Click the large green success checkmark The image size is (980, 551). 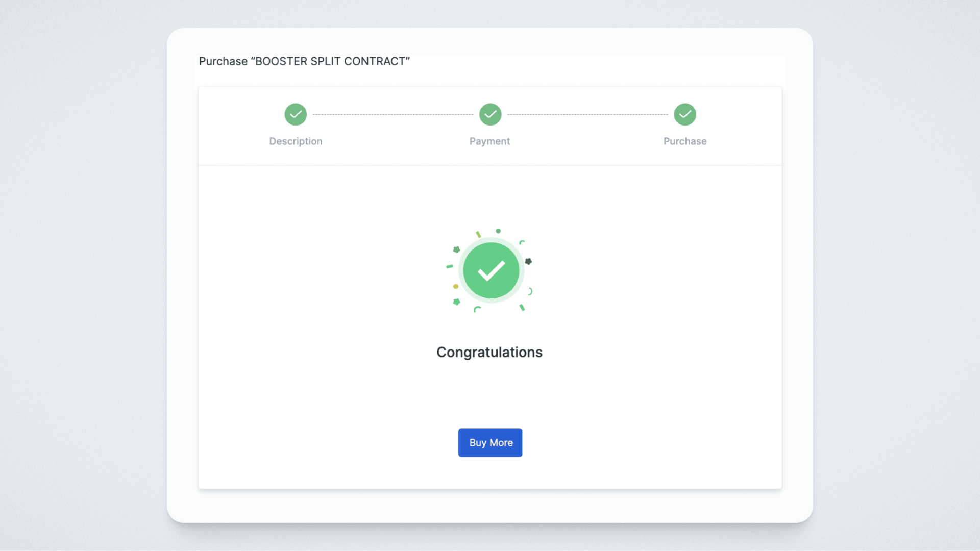pyautogui.click(x=491, y=270)
